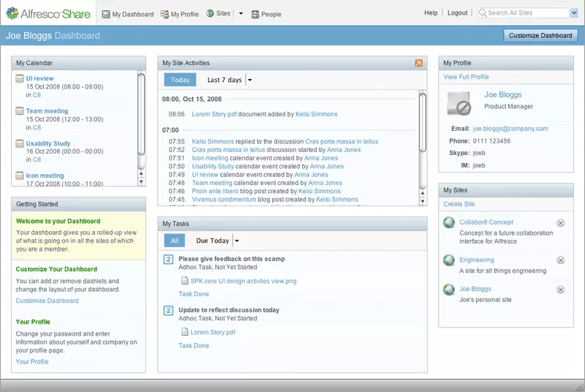
Task: Open joe.bloggs@company.com email link
Action: tap(510, 129)
